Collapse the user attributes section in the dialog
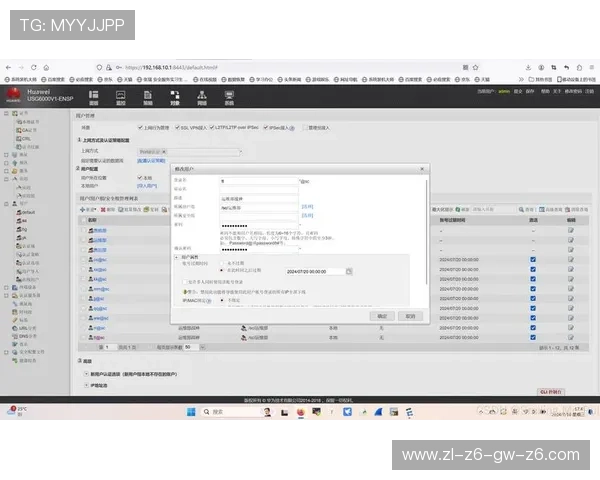 pos(176,257)
